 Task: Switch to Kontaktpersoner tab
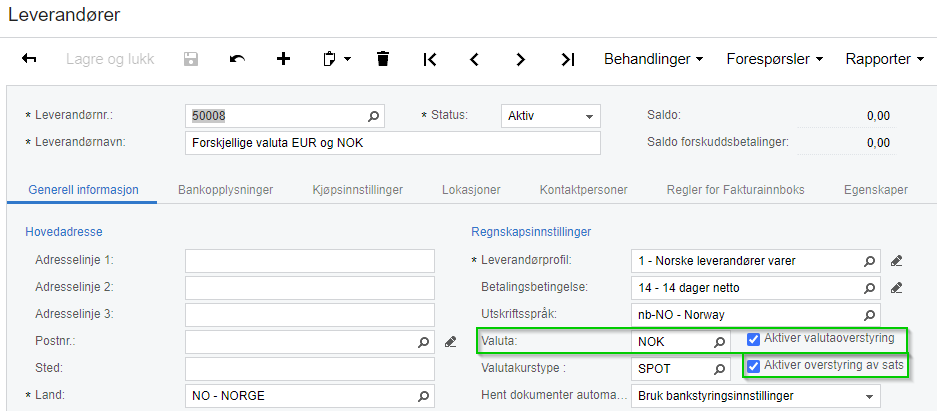click(583, 190)
